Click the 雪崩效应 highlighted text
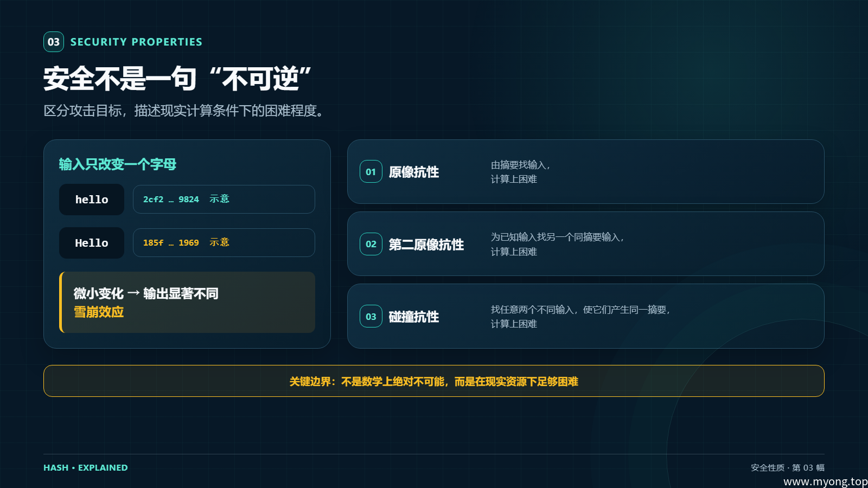 click(99, 312)
